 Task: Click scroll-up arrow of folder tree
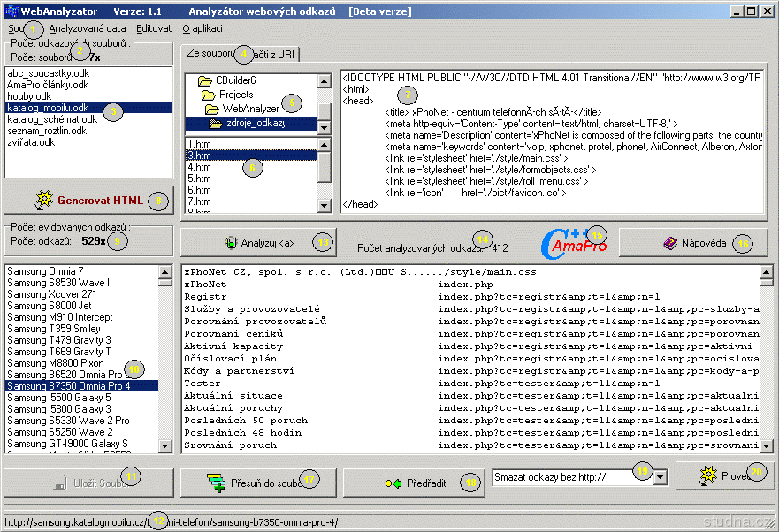point(325,81)
